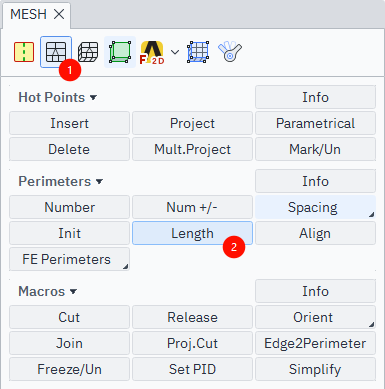Activate the surface mesh grid icon

click(56, 52)
